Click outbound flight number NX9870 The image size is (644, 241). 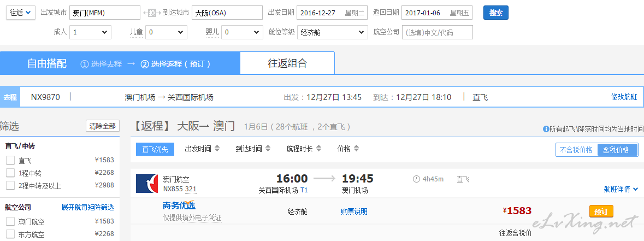[x=45, y=97]
